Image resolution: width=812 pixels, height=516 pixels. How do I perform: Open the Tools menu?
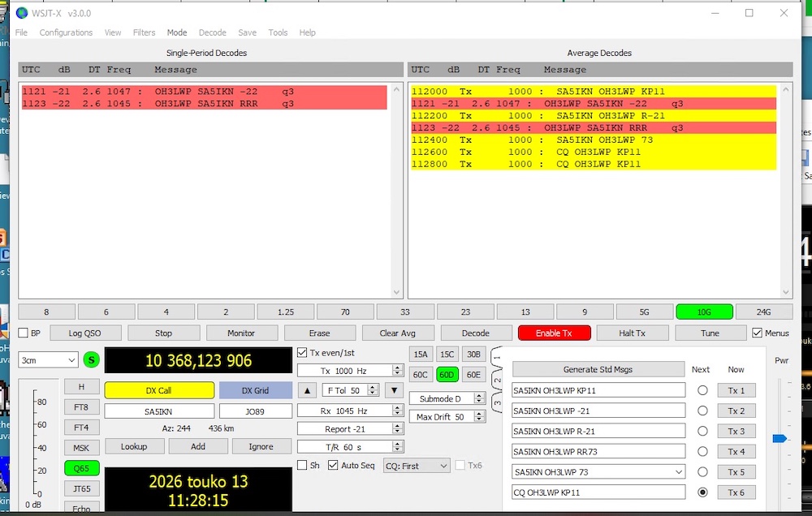pos(278,32)
